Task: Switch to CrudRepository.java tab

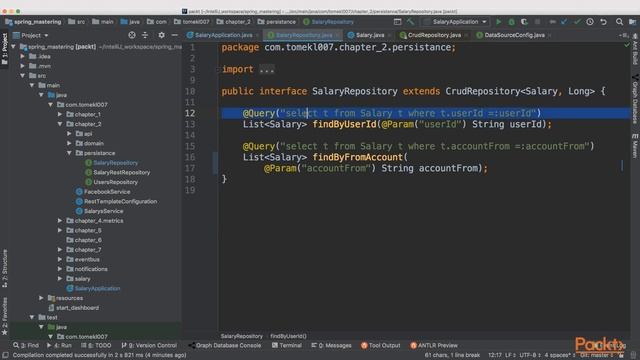Action: pos(434,35)
